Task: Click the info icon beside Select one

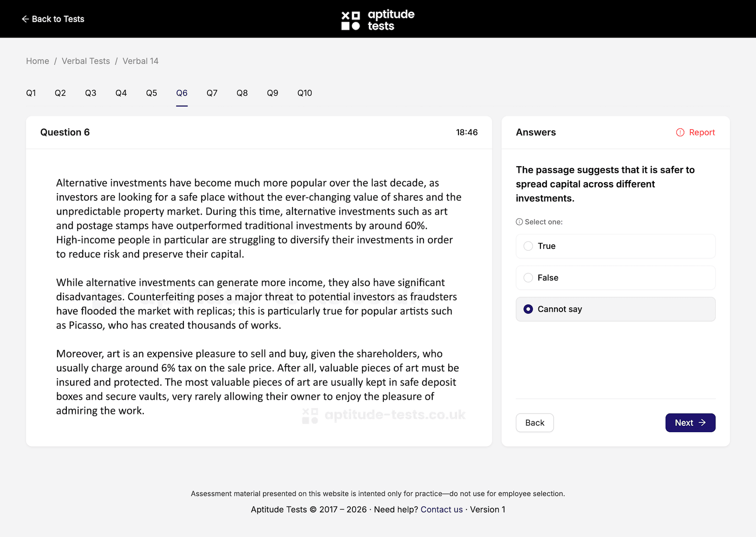Action: pyautogui.click(x=519, y=222)
